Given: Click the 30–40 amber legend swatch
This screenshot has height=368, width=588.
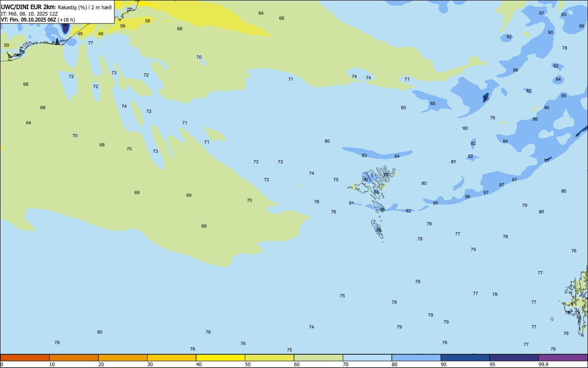Looking at the screenshot, I should [x=171, y=357].
